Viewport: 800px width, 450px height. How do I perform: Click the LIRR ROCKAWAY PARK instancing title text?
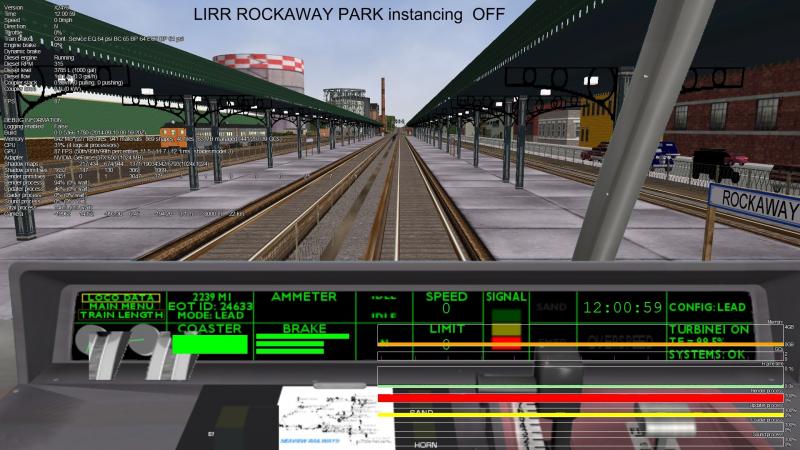[349, 14]
